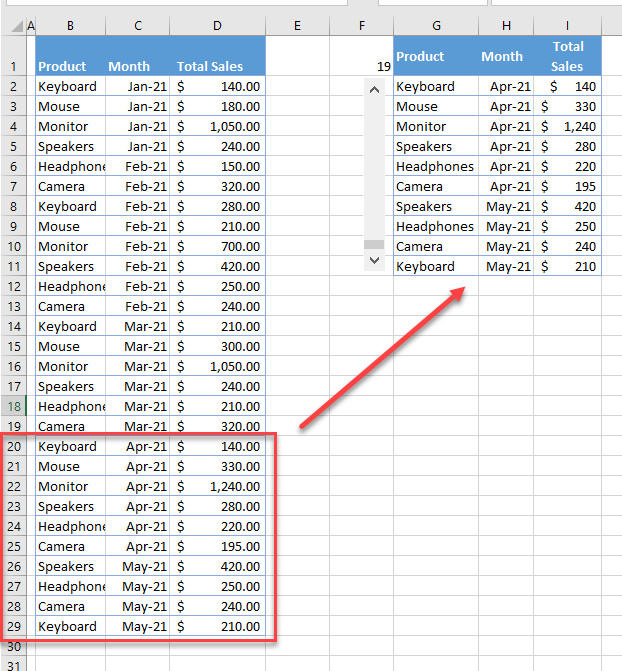Select the Camera cell in column G, row 10
The image size is (622, 671).
(x=436, y=246)
